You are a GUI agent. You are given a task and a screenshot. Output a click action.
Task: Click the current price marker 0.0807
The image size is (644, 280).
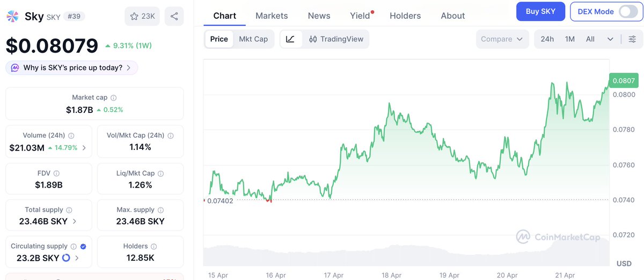(x=623, y=81)
